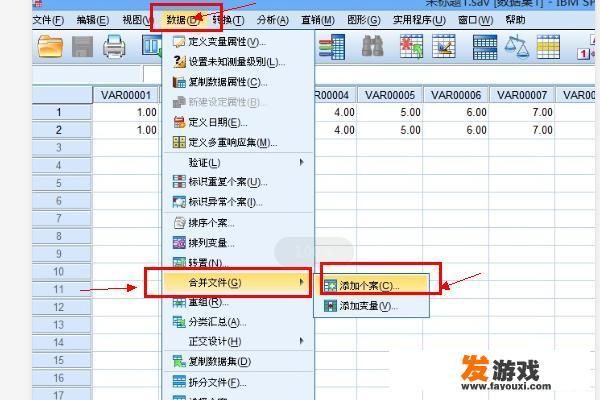Open the Window (窗口) menu
This screenshot has height=400, width=600.
coord(476,20)
